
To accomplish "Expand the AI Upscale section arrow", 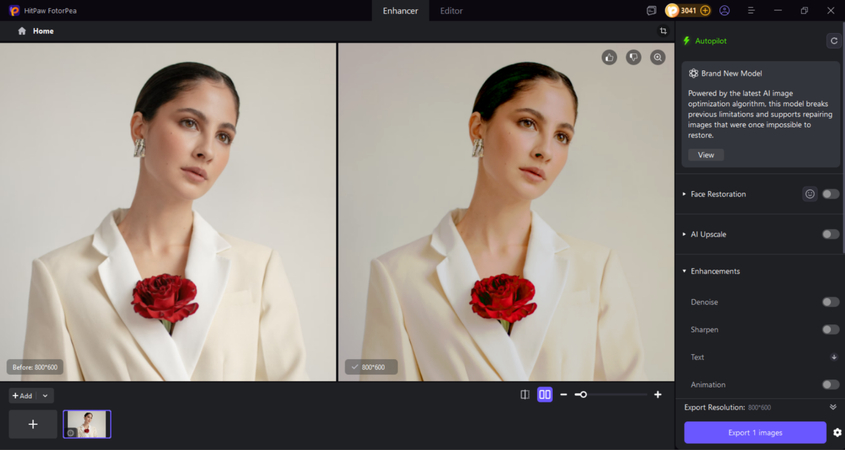I will point(684,234).
